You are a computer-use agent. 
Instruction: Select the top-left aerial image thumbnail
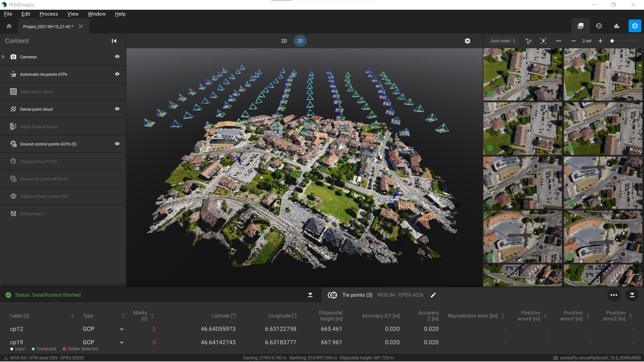pyautogui.click(x=522, y=74)
